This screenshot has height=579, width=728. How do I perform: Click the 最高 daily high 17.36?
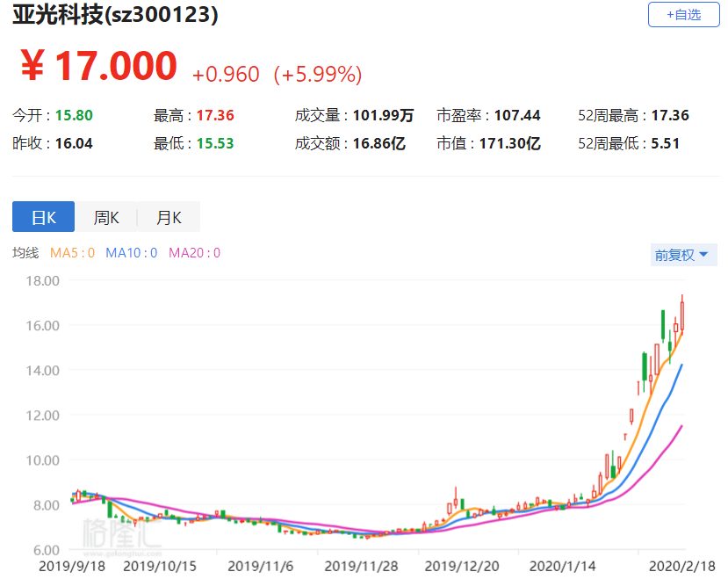tap(215, 115)
